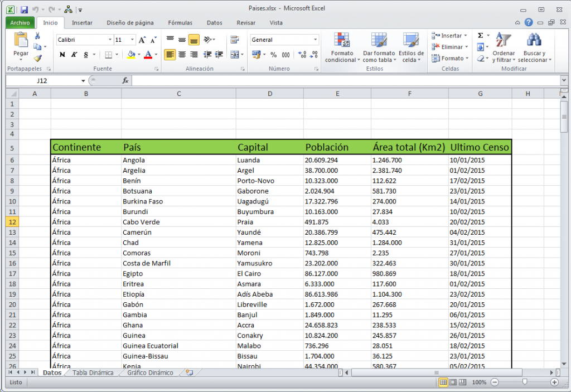Toggle center horizontal alignment

[182, 55]
